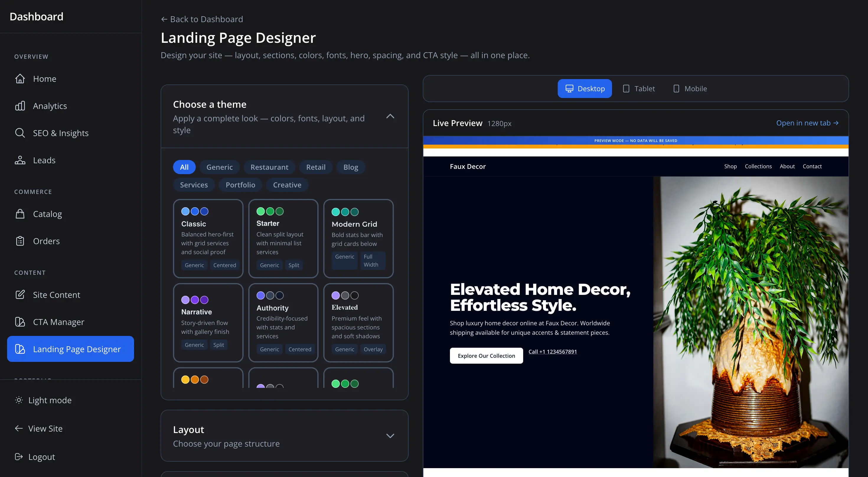868x477 pixels.
Task: Click the back arrow before Back to Dashboard
Action: pyautogui.click(x=164, y=19)
